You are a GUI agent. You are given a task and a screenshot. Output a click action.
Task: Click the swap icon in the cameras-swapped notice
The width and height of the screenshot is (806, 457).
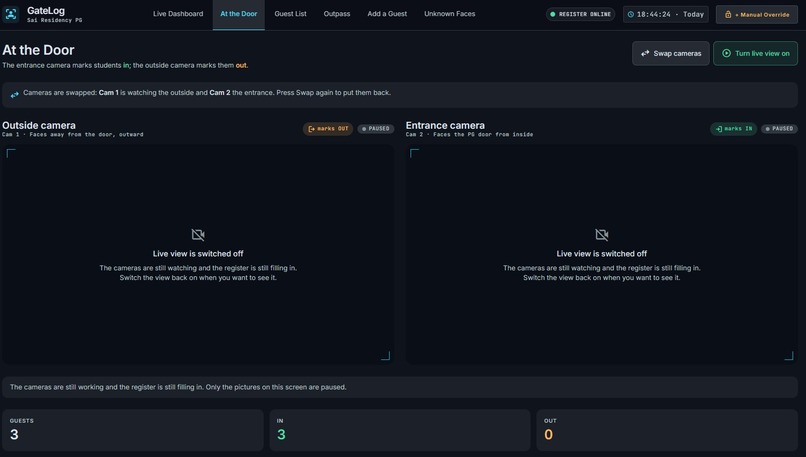tap(14, 94)
